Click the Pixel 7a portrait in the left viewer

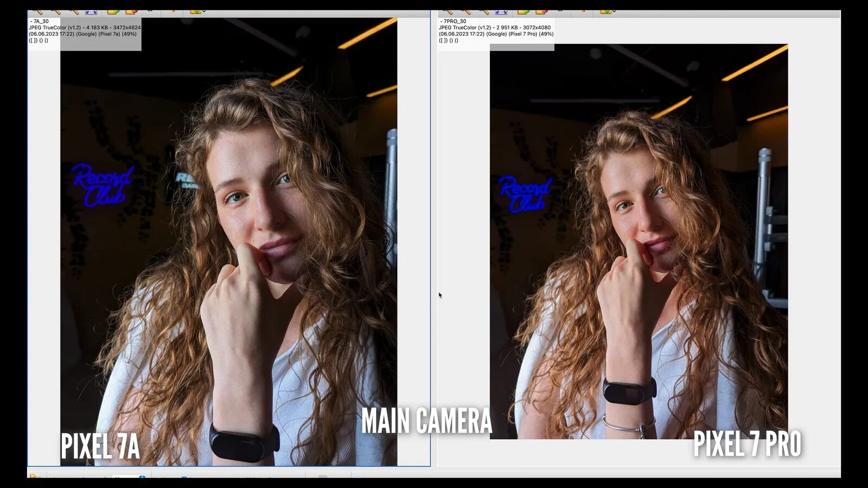pyautogui.click(x=228, y=242)
